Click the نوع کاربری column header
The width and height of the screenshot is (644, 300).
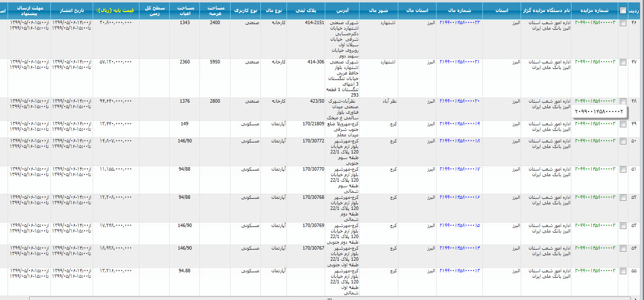245,10
